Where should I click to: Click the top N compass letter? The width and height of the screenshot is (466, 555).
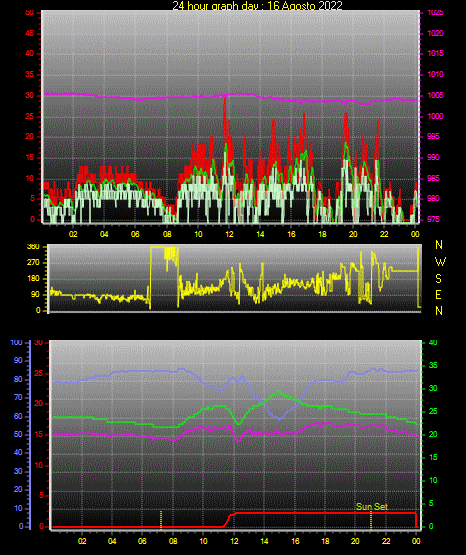[439, 245]
